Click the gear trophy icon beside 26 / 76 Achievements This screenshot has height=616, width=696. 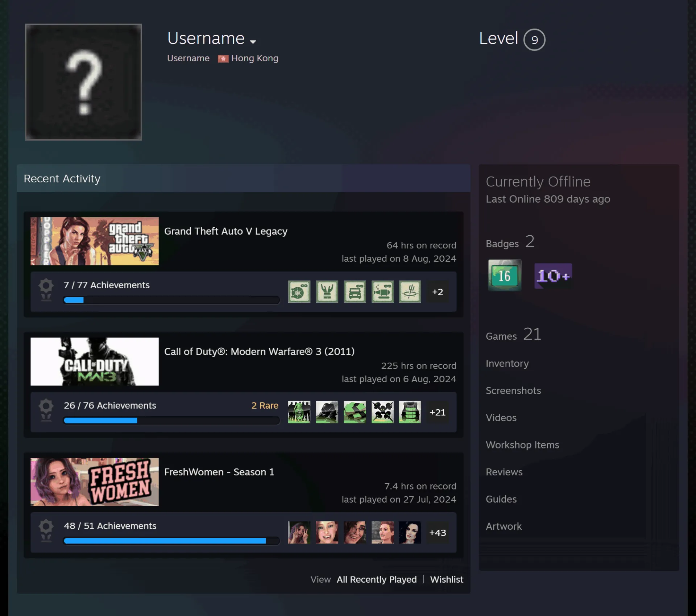coord(46,410)
